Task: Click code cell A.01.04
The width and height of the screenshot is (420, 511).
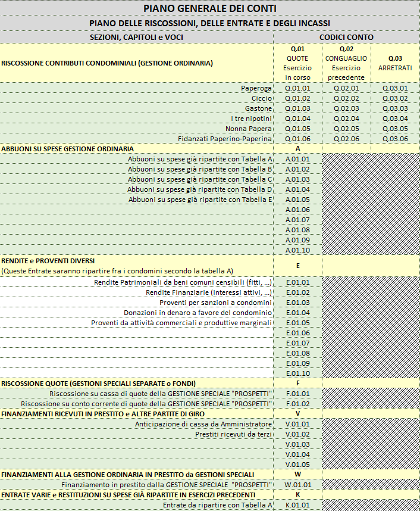Action: (297, 189)
